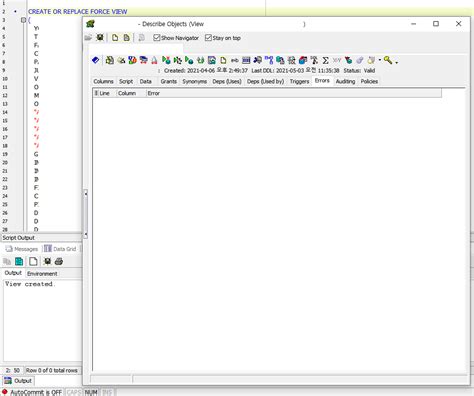This screenshot has height=396, width=474.
Task: Switch to the Script tab
Action: pos(126,81)
